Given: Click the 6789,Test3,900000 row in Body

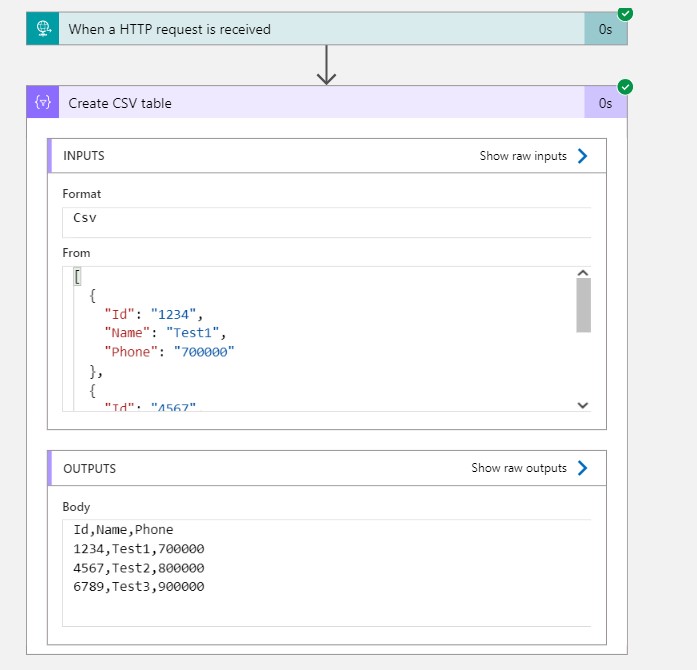Looking at the screenshot, I should (x=139, y=586).
